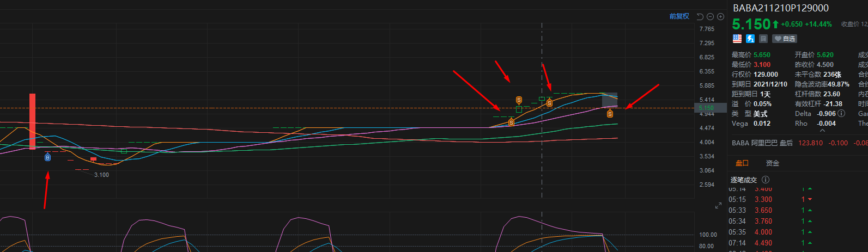
Task: Add to watchlist via 自选 button
Action: pyautogui.click(x=785, y=39)
